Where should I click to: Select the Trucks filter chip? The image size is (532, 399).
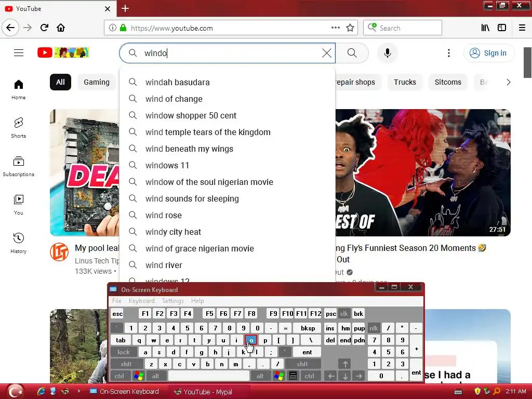405,82
